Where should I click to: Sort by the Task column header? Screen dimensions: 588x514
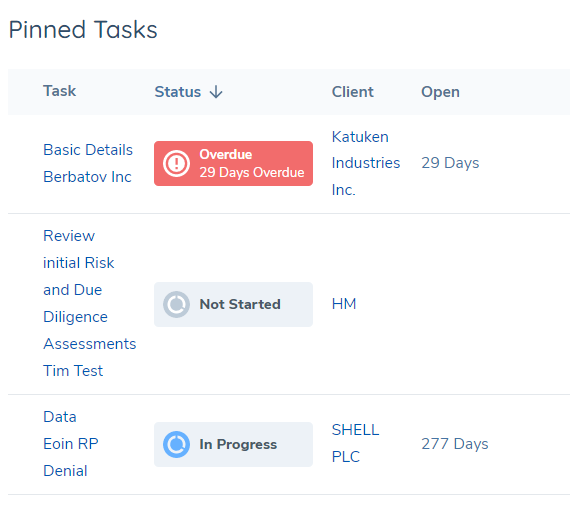(x=60, y=91)
